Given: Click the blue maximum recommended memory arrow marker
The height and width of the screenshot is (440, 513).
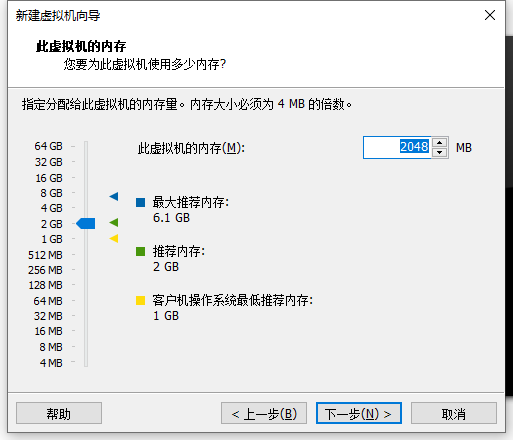Looking at the screenshot, I should (x=114, y=196).
